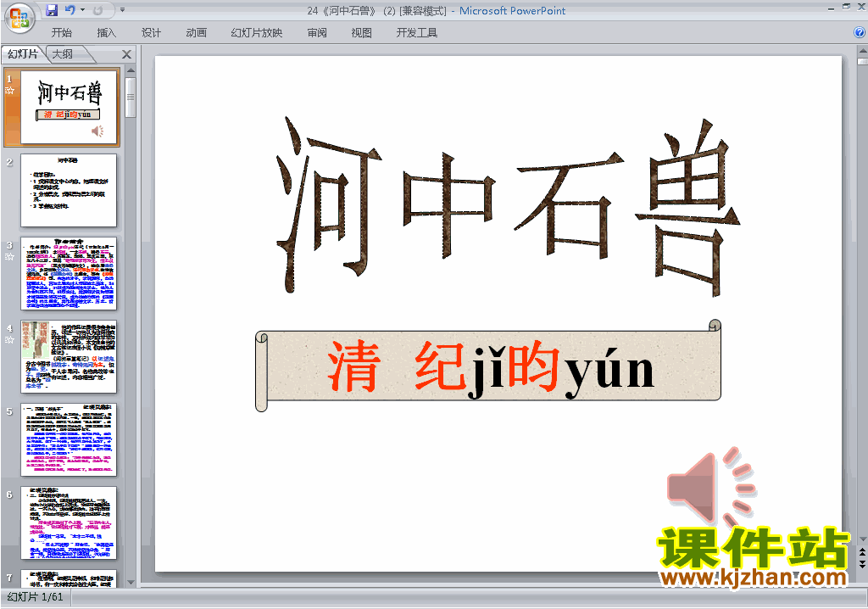
Task: Open the 插入 ribbon tab
Action: click(x=106, y=33)
